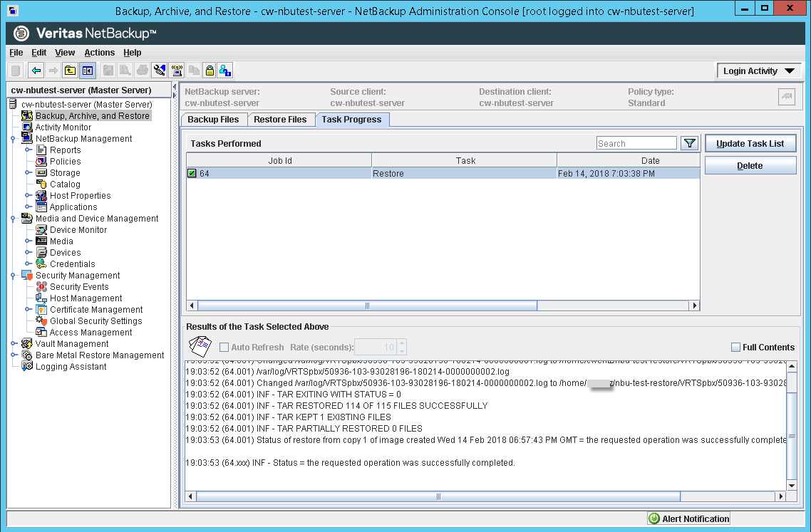Viewport: 811px width, 532px height.
Task: Open the filter icon beside the Search field
Action: pyautogui.click(x=688, y=142)
